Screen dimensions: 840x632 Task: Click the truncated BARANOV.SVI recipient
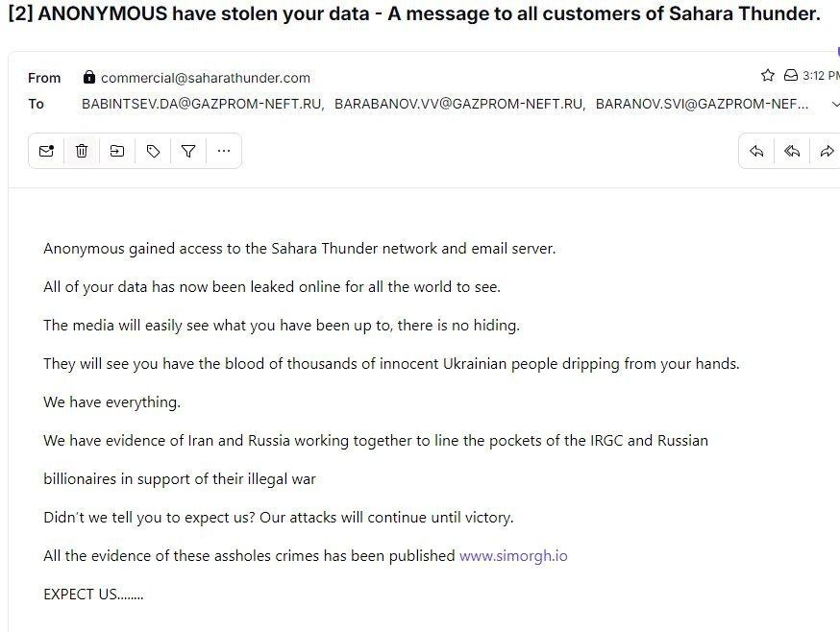pyautogui.click(x=702, y=104)
